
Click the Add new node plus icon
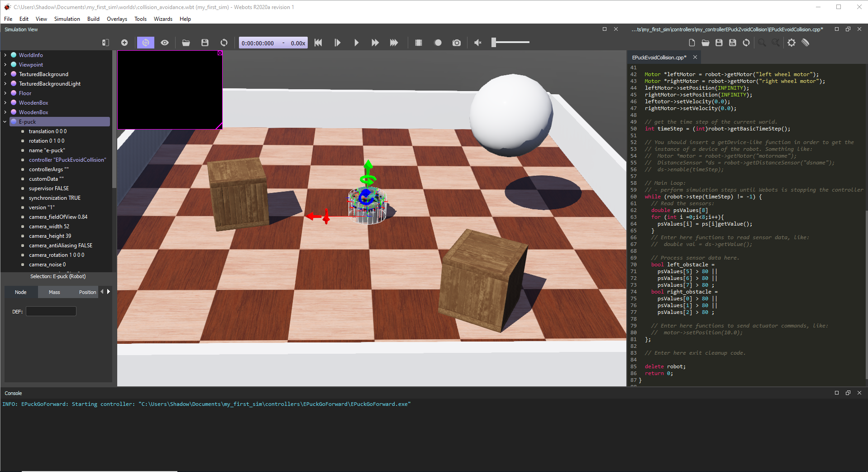coord(124,43)
